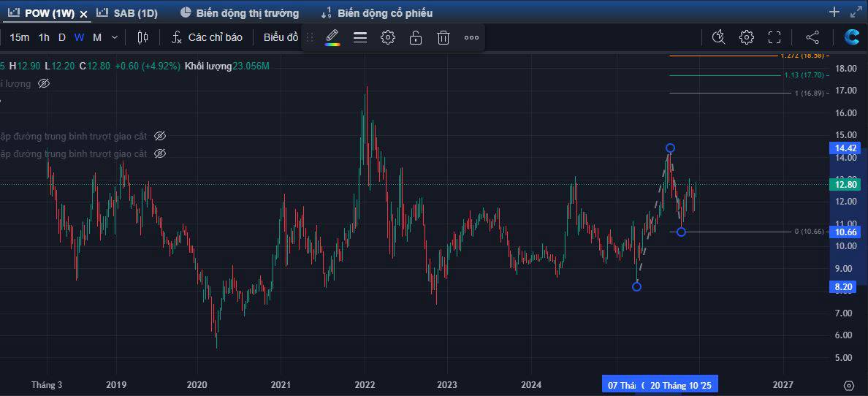Open chart settings gear near fullscreen icon
868x396 pixels.
pos(746,37)
